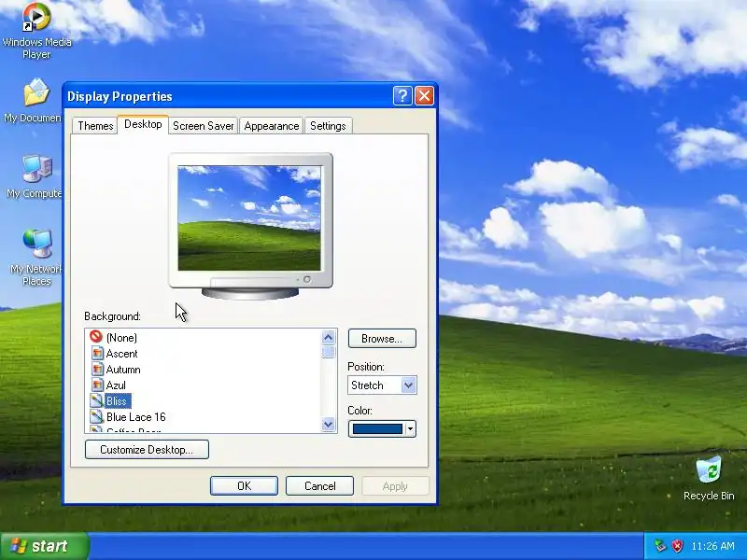Screen dimensions: 747x560
Task: Click the taskbar clock showing 11:26 AM
Action: (712, 546)
